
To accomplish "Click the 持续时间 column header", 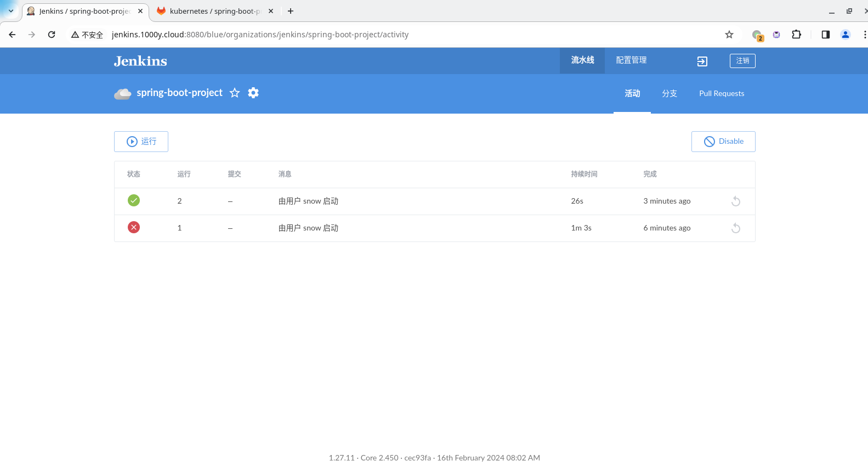I will (x=584, y=174).
